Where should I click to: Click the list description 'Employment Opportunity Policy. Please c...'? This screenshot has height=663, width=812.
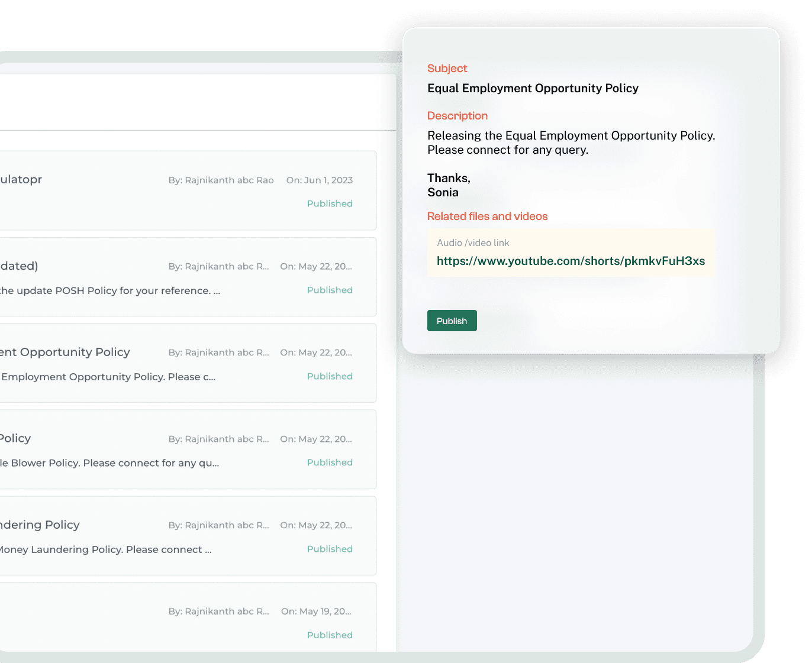tap(108, 377)
